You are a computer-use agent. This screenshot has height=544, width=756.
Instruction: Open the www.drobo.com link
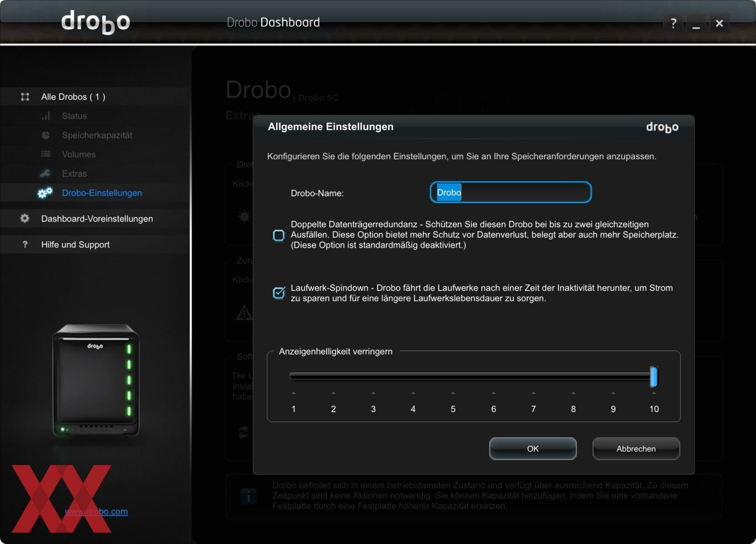click(96, 511)
